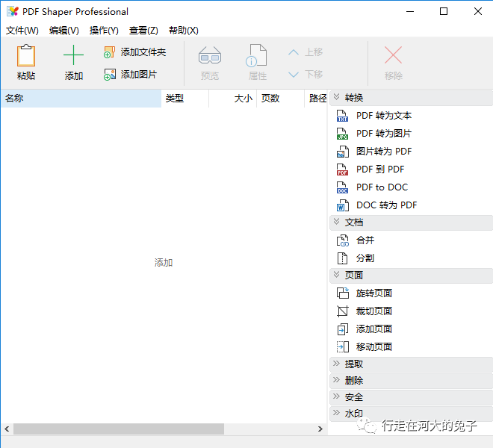Click the 添加图片 picture icon
The width and height of the screenshot is (493, 448).
point(109,75)
